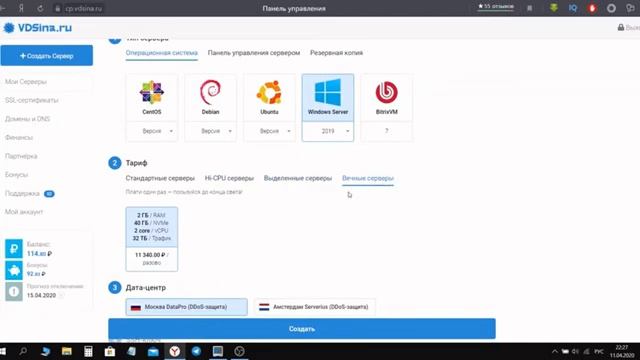640x360 pixels.
Task: Open CentOS version dropdown
Action: click(151, 131)
